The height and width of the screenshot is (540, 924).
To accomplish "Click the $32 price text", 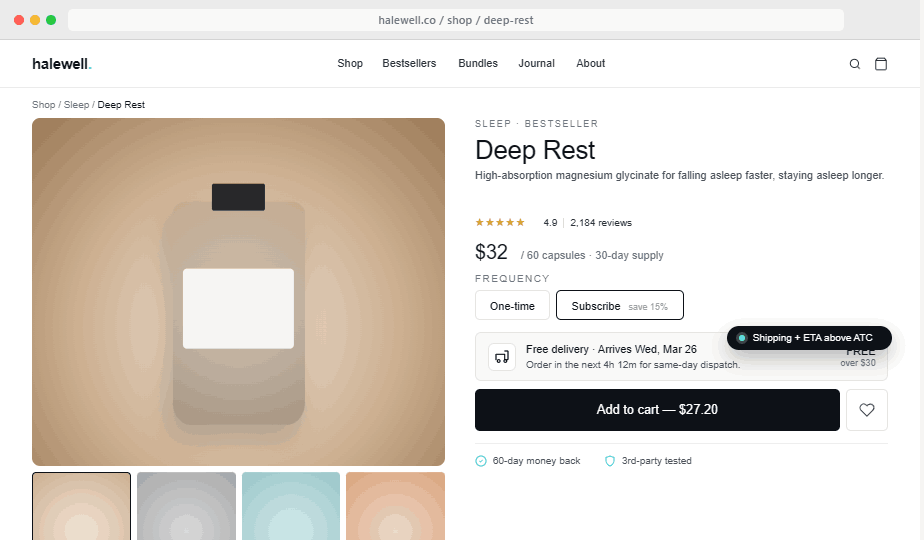I will [x=491, y=252].
